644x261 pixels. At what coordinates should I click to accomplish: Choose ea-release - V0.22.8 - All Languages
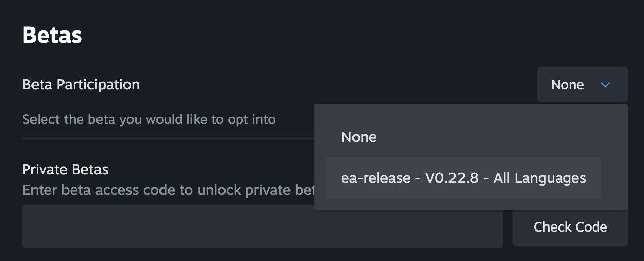click(463, 178)
